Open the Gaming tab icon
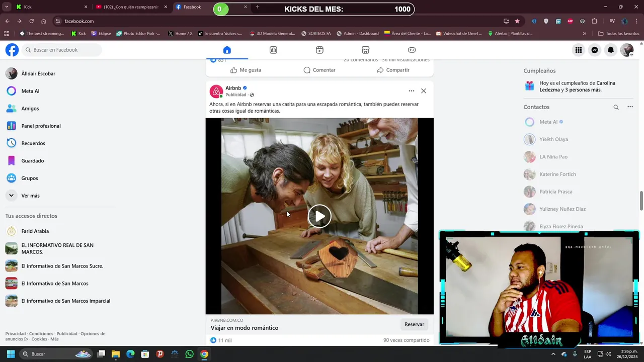Image resolution: width=644 pixels, height=362 pixels. point(412,50)
